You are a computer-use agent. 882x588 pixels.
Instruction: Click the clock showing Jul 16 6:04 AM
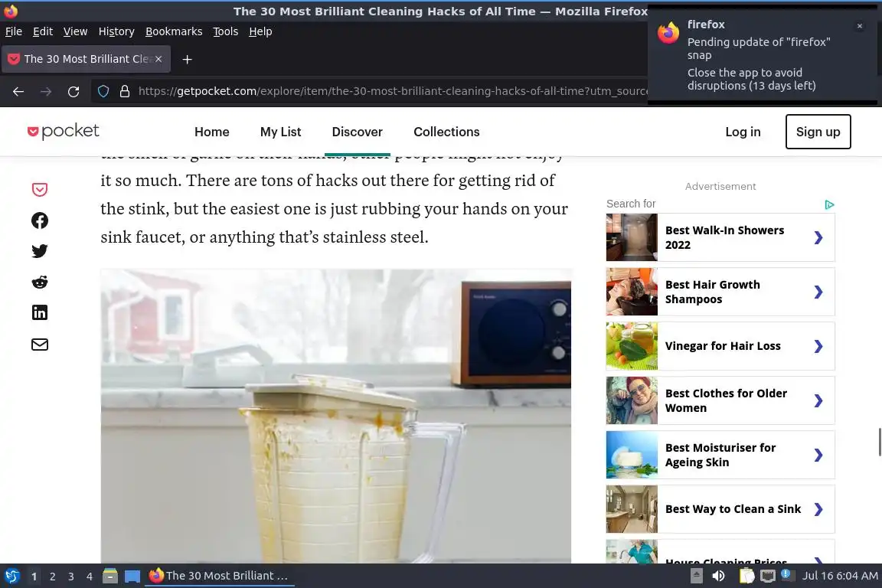[840, 576]
